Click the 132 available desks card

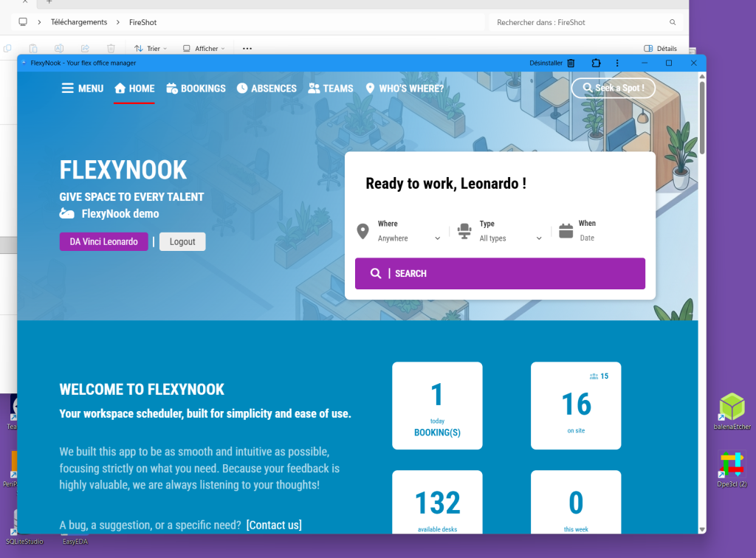click(x=437, y=502)
